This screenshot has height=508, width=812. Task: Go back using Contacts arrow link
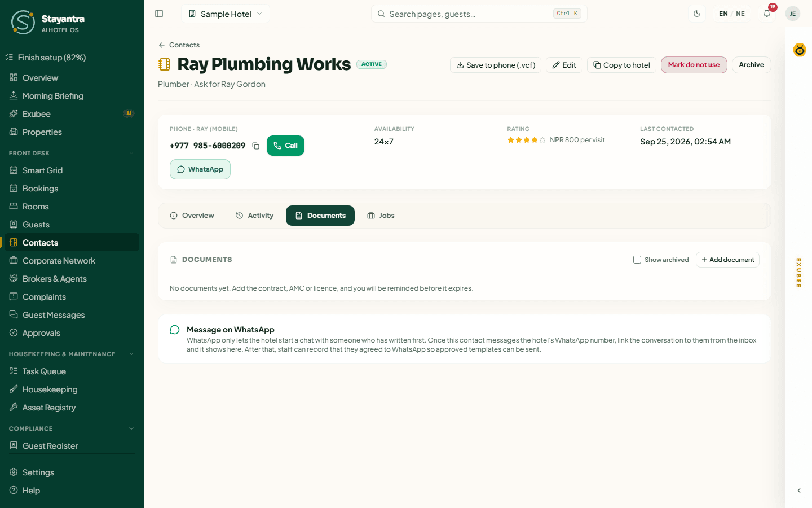(179, 45)
